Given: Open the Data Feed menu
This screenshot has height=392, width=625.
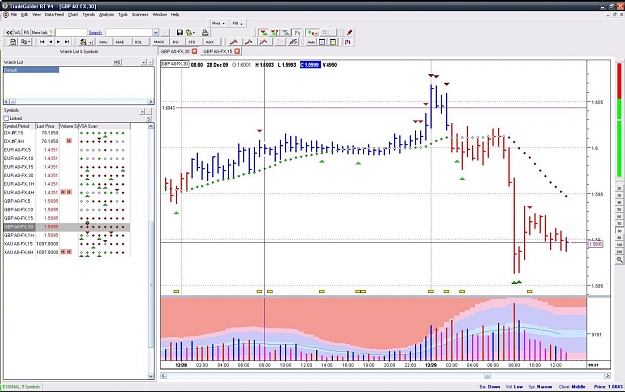Looking at the screenshot, I should coord(54,14).
